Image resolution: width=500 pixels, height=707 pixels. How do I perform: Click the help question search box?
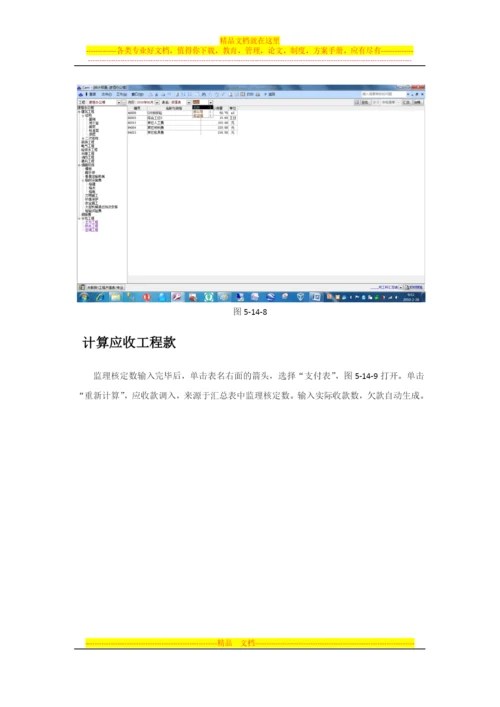pyautogui.click(x=383, y=94)
